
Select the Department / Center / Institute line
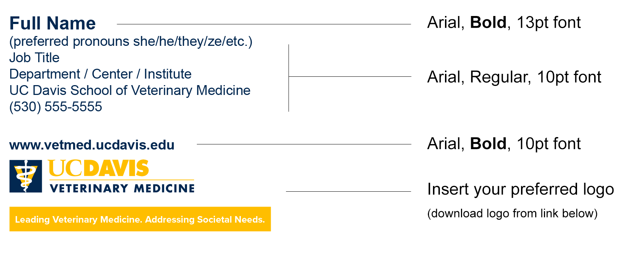(x=100, y=74)
